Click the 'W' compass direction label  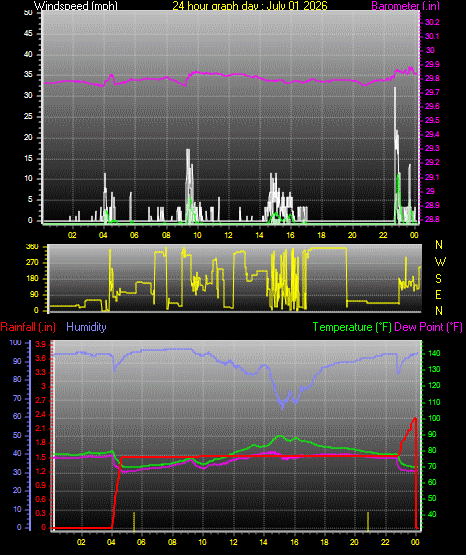click(440, 262)
